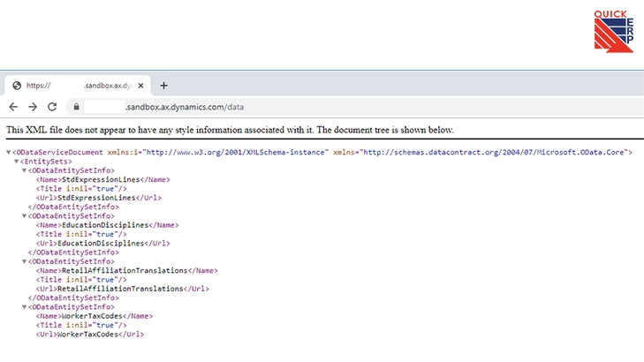Collapse the ODataEntitySetInfo above EducationDisciplines
644x362 pixels.
pyautogui.click(x=24, y=216)
